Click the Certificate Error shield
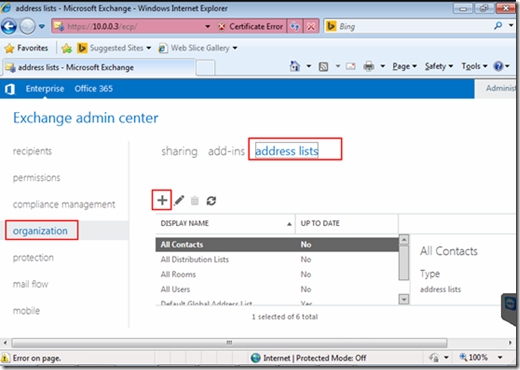 coord(221,26)
